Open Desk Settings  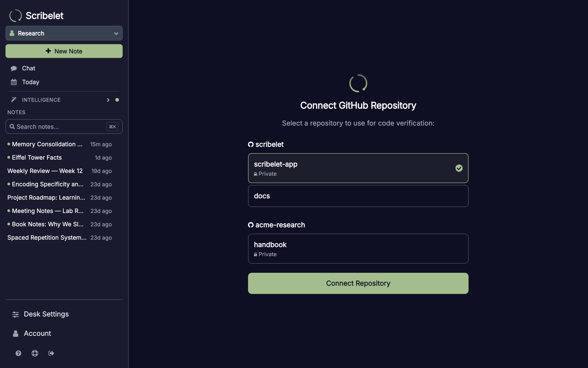64,314
